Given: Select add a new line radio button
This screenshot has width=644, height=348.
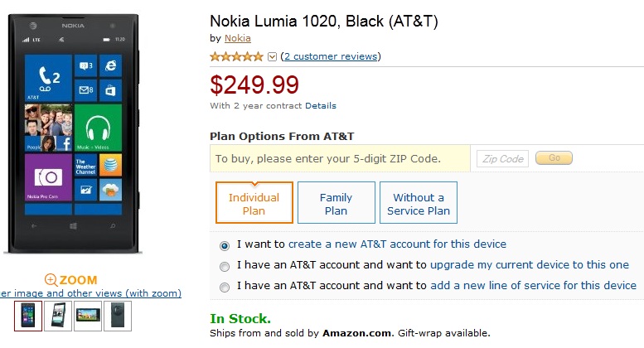Looking at the screenshot, I should click(225, 287).
